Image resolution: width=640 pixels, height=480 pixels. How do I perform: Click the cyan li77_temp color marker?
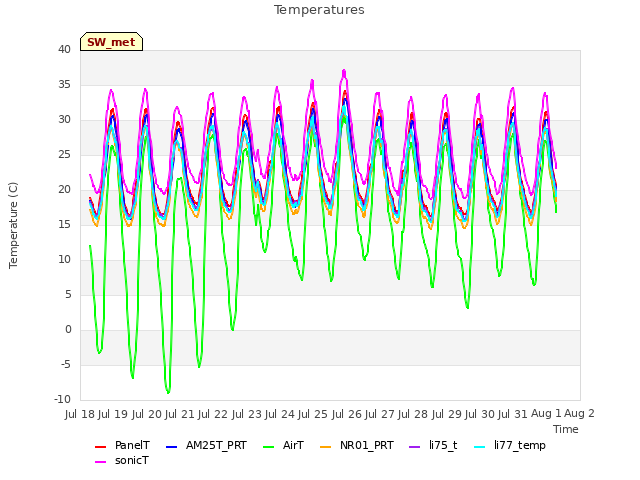click(x=480, y=447)
